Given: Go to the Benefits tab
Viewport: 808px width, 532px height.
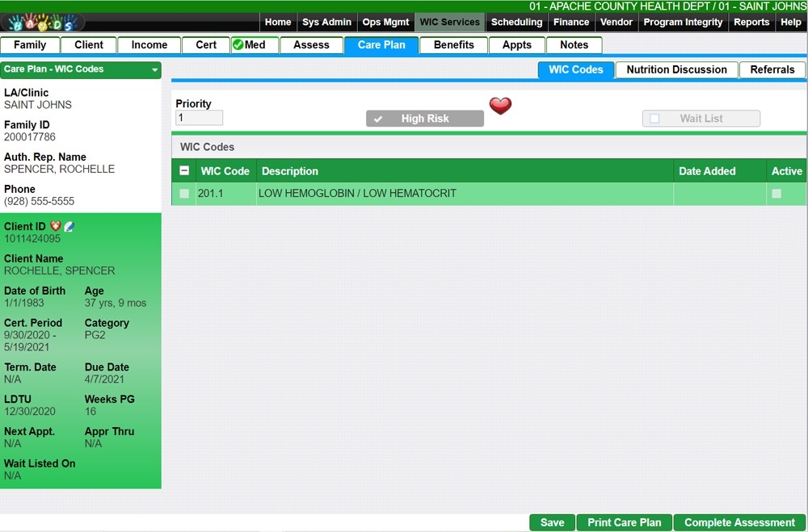Looking at the screenshot, I should point(453,45).
